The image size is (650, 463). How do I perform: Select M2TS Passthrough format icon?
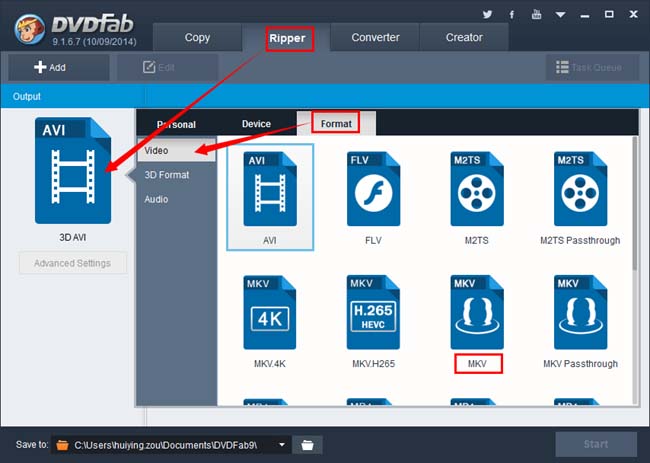580,189
